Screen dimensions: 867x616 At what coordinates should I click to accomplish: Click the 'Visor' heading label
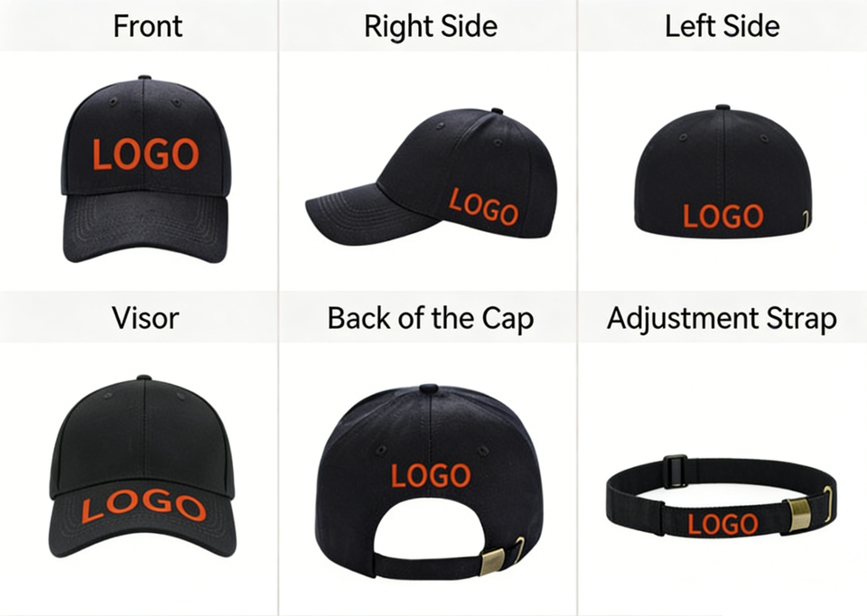(145, 318)
